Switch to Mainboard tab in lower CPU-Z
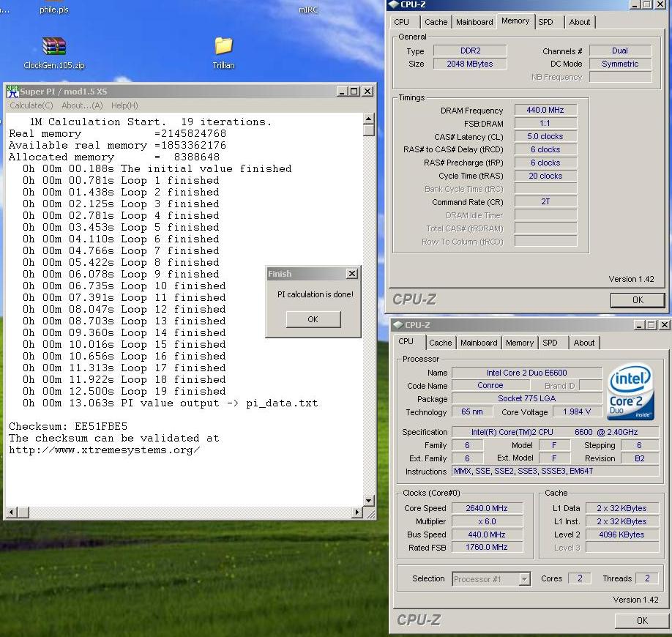The width and height of the screenshot is (672, 637). pos(479,343)
